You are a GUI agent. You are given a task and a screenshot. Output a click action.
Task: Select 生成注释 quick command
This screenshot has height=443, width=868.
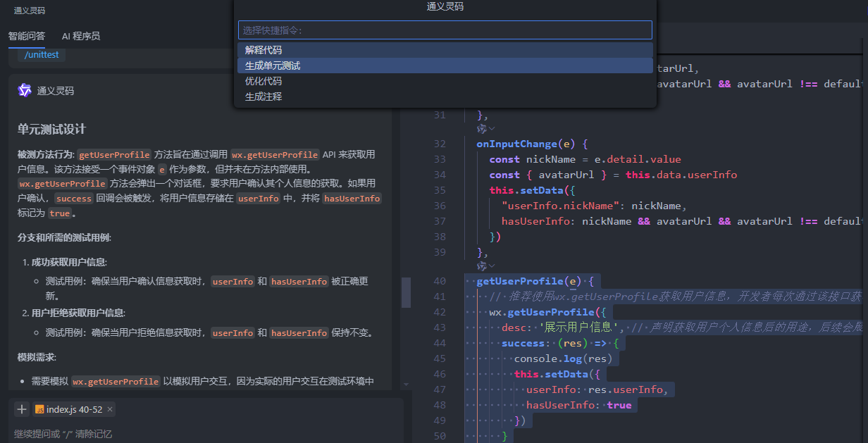click(445, 96)
